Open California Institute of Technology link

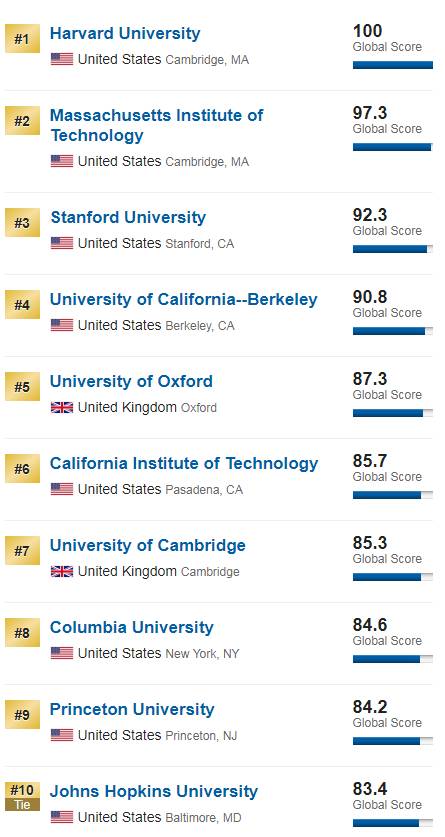click(184, 463)
